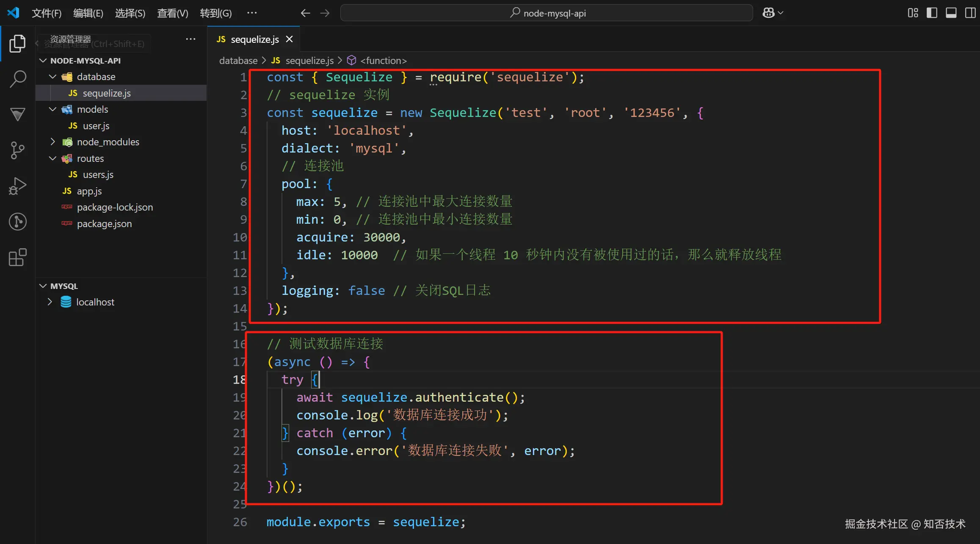
Task: Open Source Control view icon
Action: point(17,150)
